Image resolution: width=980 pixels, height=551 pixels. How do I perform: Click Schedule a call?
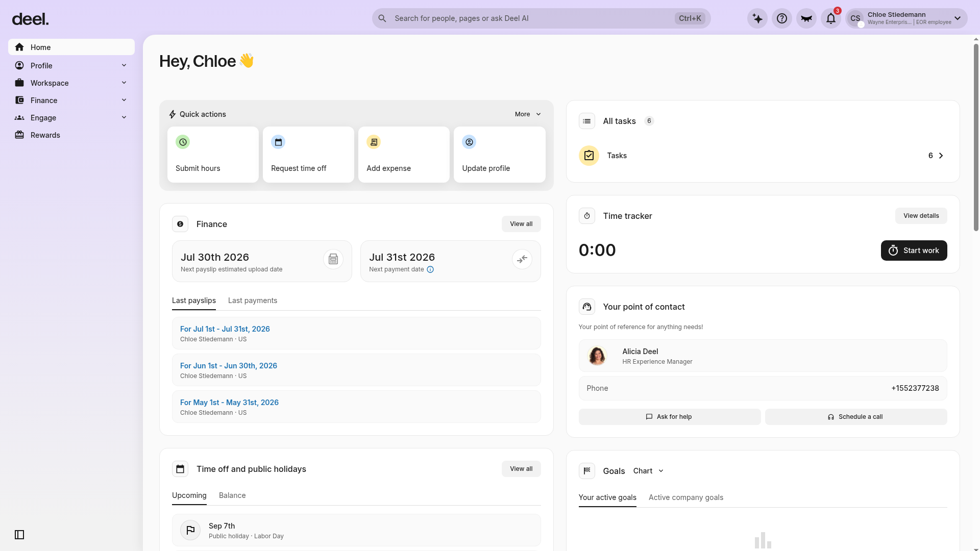[856, 417]
